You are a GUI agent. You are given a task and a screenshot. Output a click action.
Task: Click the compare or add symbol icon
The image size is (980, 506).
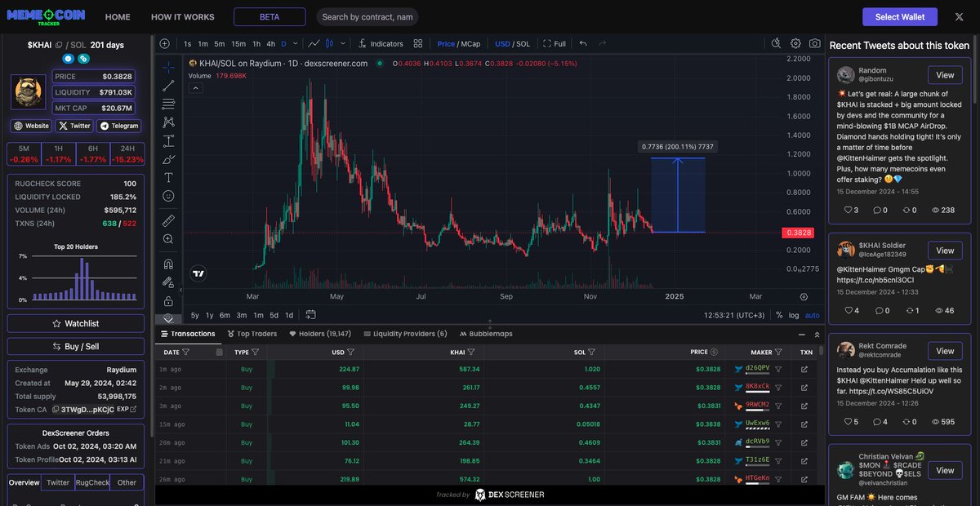pyautogui.click(x=164, y=43)
